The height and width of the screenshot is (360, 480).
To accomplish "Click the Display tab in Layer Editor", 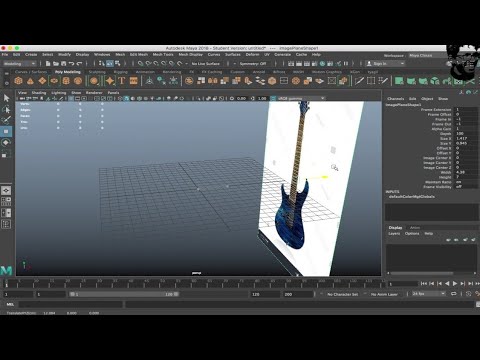I will coord(395,227).
